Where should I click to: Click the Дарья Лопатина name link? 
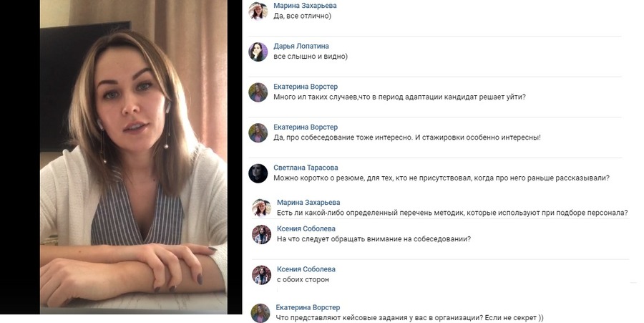coord(301,46)
